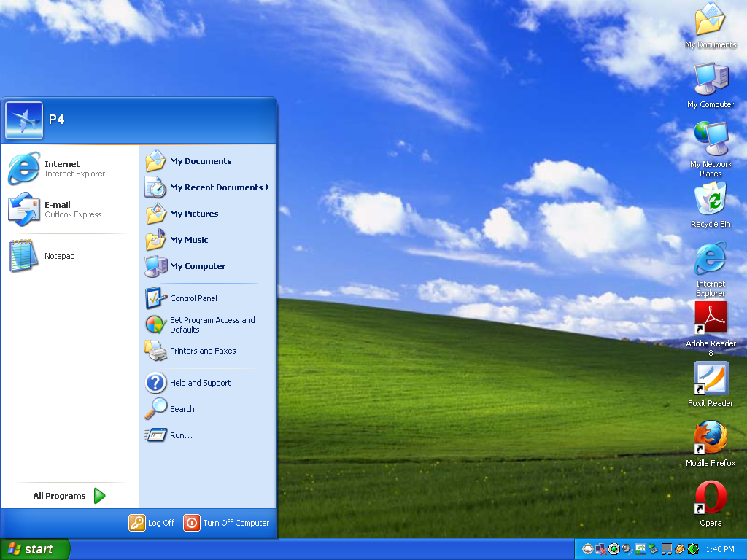Click the Start button on the taskbar
The width and height of the screenshot is (747, 560).
pyautogui.click(x=35, y=549)
